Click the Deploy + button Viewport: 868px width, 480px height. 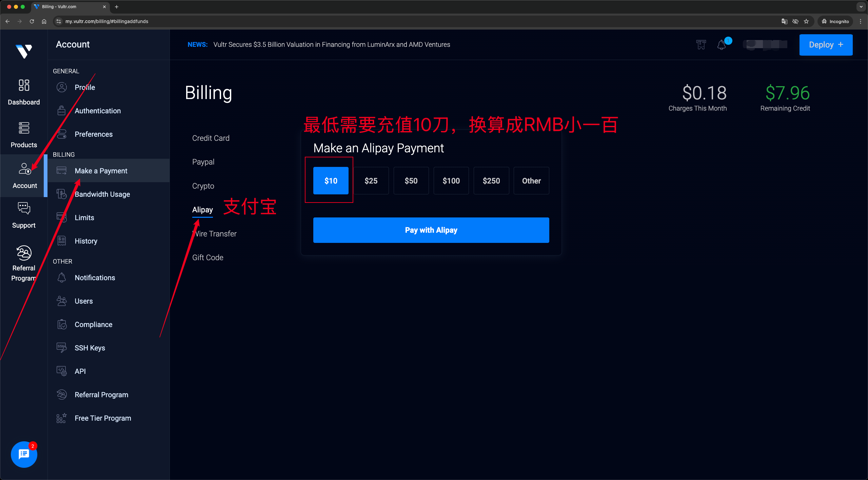coord(826,45)
